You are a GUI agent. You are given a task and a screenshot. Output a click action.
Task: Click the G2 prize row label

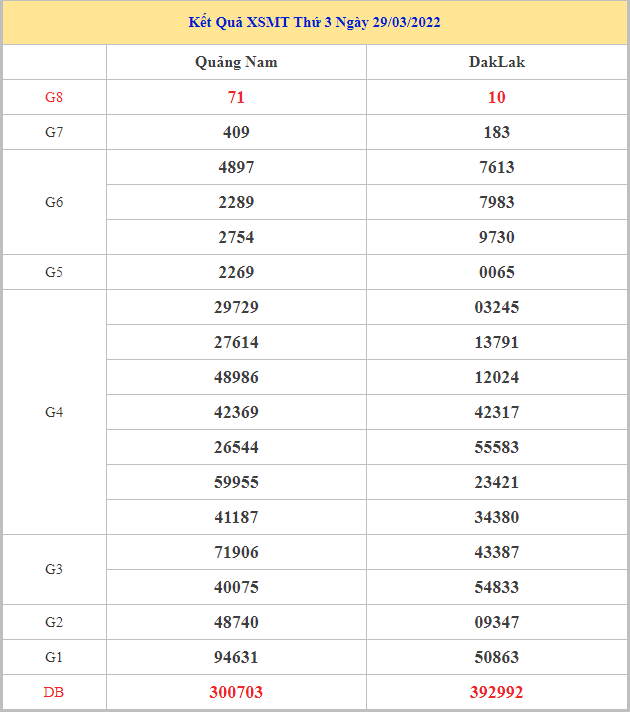coord(54,622)
